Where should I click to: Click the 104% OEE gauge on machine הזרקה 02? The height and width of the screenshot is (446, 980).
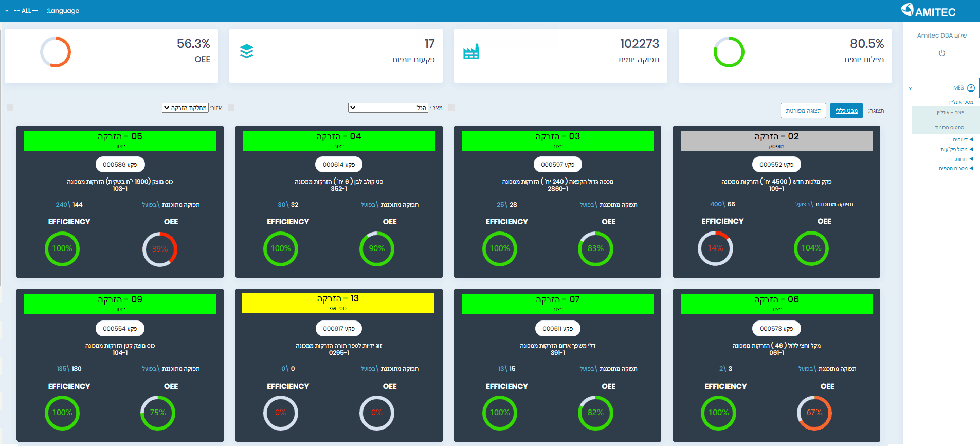pos(811,248)
